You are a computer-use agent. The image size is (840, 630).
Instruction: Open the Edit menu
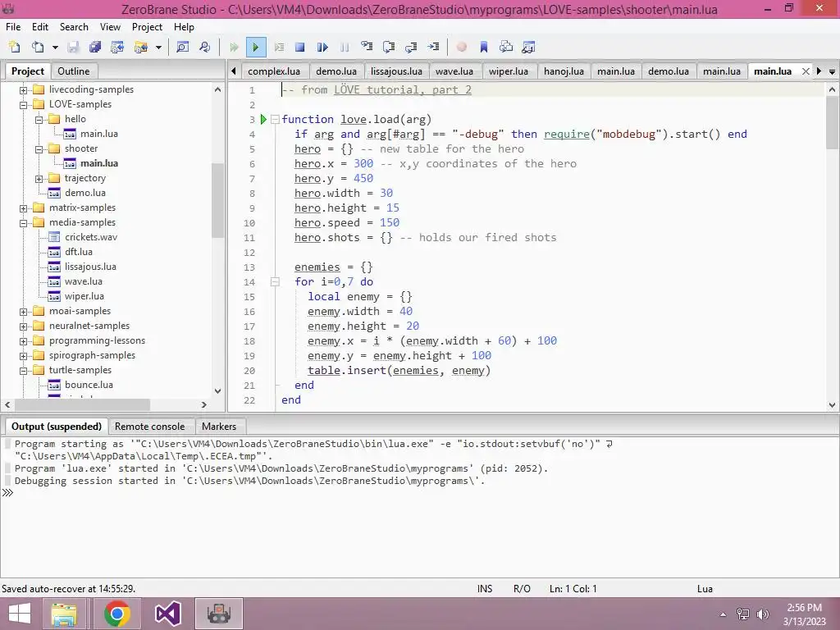[x=39, y=27]
